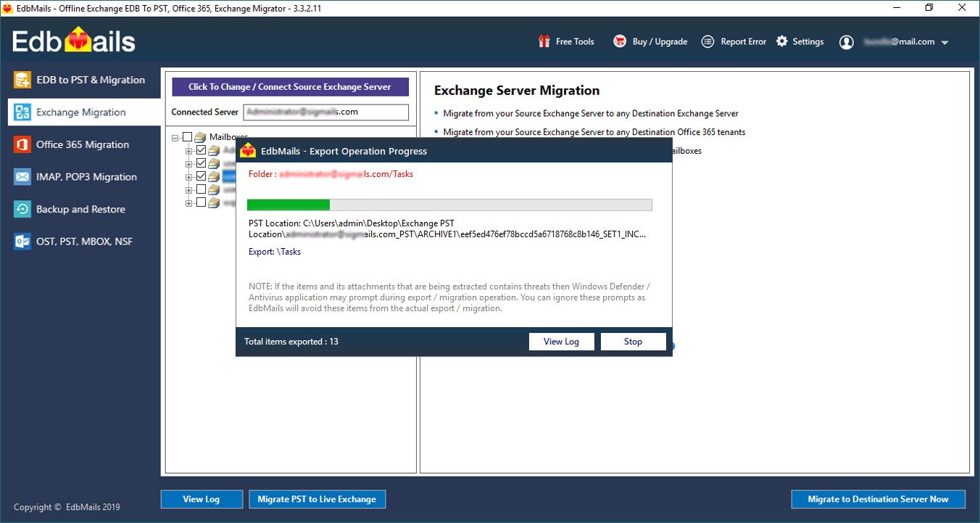Click the highlighted mailbox tray icon
The width and height of the screenshot is (980, 523).
tap(214, 176)
